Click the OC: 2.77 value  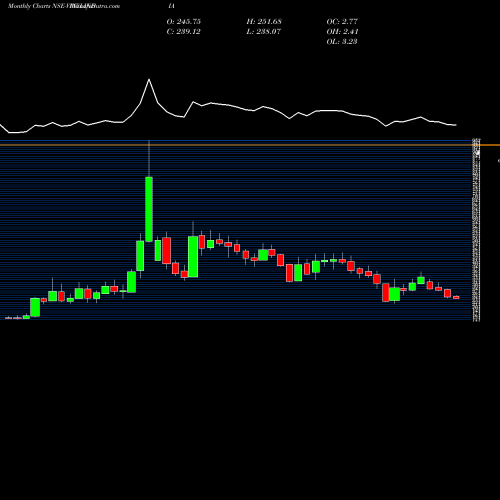(342, 22)
